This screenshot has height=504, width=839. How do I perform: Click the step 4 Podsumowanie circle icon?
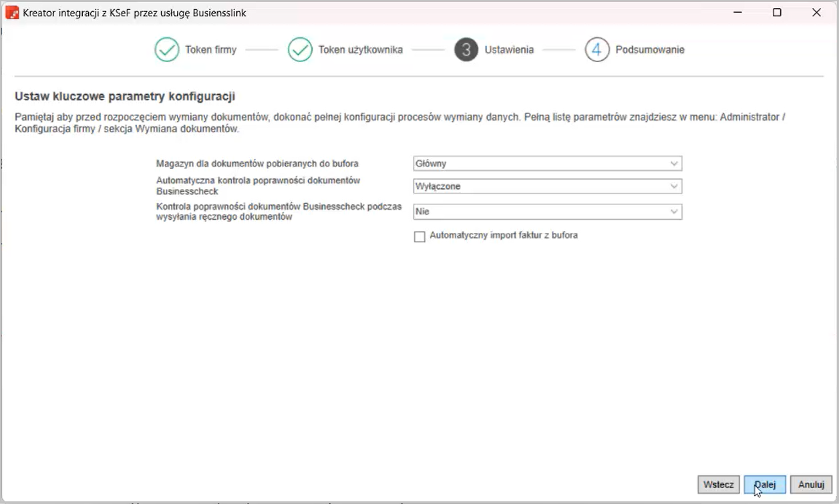coord(597,50)
